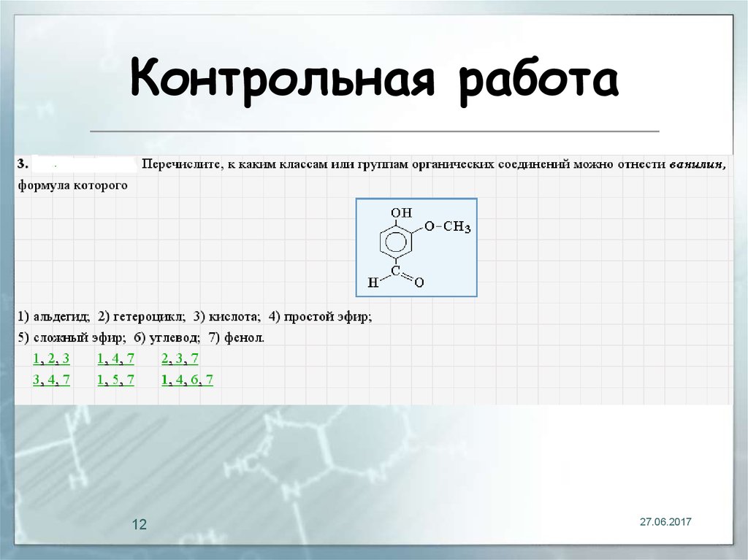This screenshot has width=748, height=560.
Task: Click the benzene ring of vanillin
Action: tap(397, 241)
